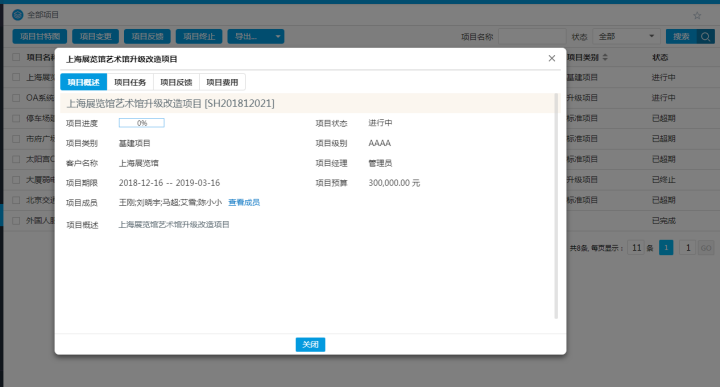Click the toolbar 项目反馈 button
Image resolution: width=720 pixels, height=388 pixels.
click(x=147, y=36)
